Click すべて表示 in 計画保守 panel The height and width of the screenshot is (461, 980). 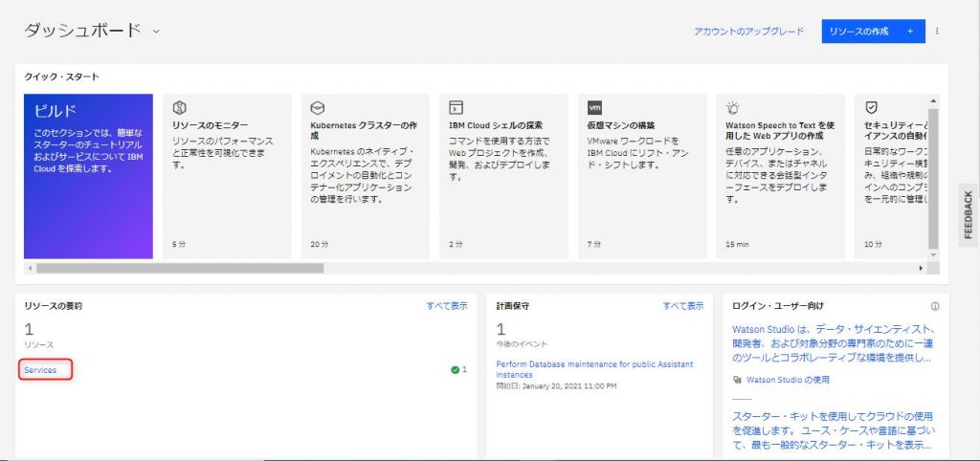(x=683, y=306)
